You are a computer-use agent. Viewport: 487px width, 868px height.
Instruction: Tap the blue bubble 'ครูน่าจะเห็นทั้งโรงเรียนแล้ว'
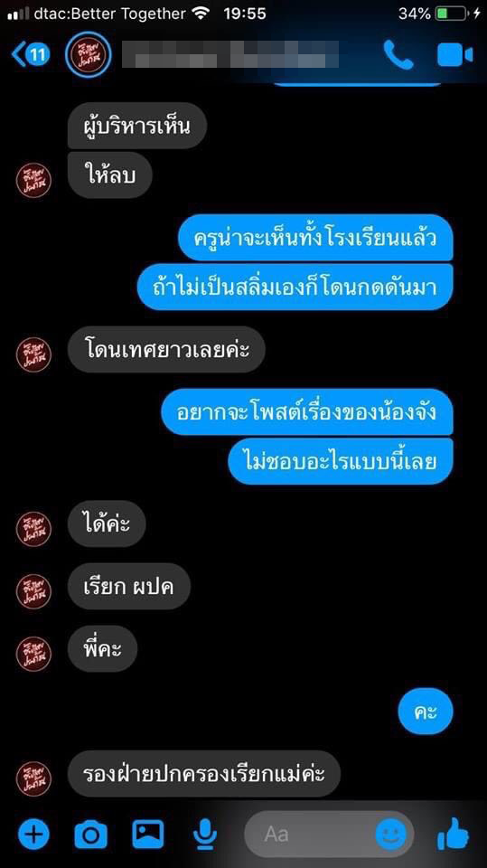pyautogui.click(x=315, y=238)
